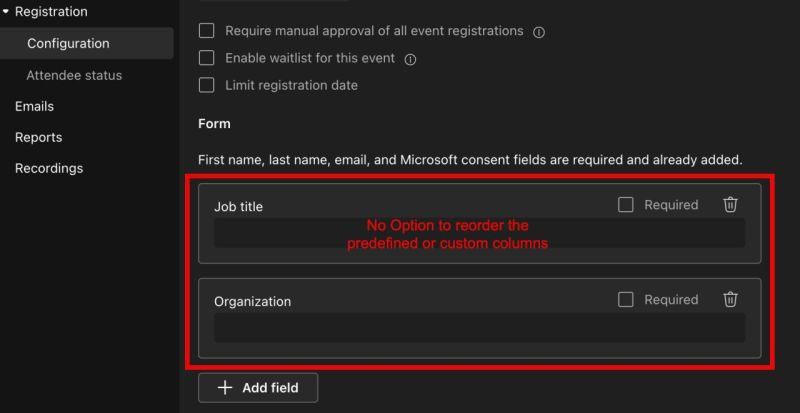Image resolution: width=800 pixels, height=413 pixels.
Task: Check the Limit registration date box
Action: (x=207, y=85)
